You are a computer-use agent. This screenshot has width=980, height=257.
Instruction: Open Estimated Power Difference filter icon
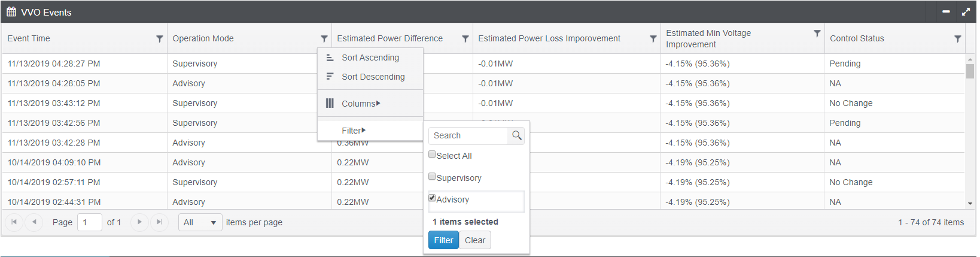point(465,39)
